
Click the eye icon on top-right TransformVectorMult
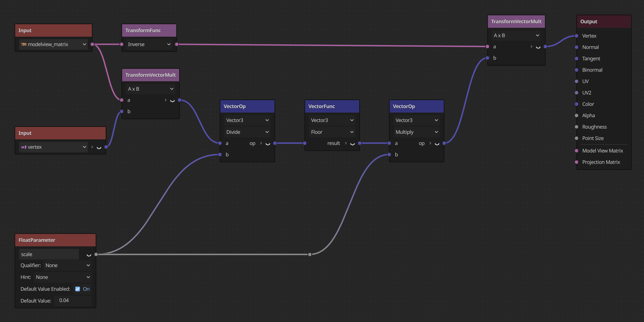pos(538,47)
